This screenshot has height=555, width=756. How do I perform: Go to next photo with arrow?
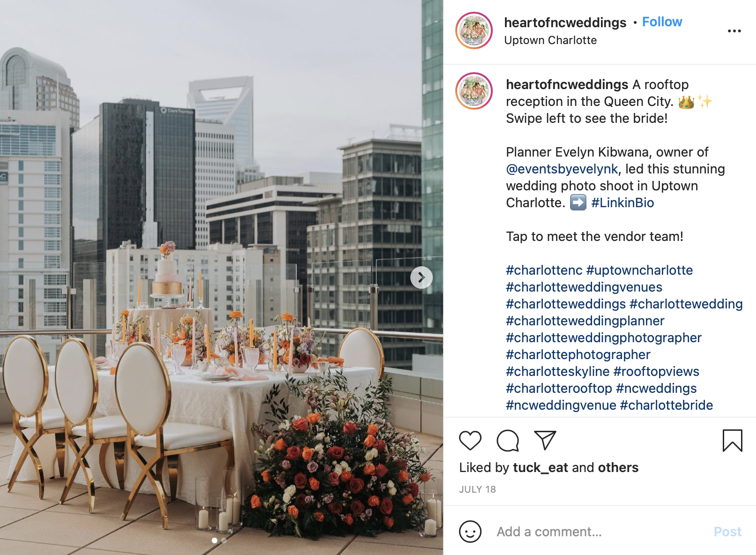click(x=421, y=278)
